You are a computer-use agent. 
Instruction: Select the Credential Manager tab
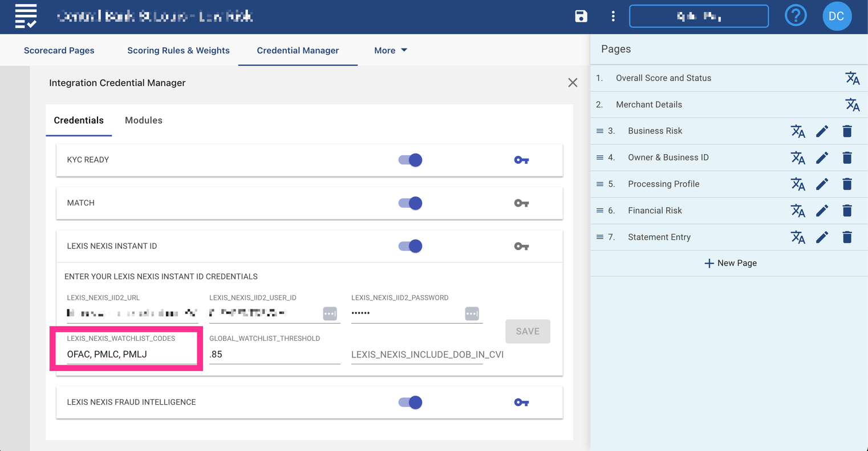(298, 50)
